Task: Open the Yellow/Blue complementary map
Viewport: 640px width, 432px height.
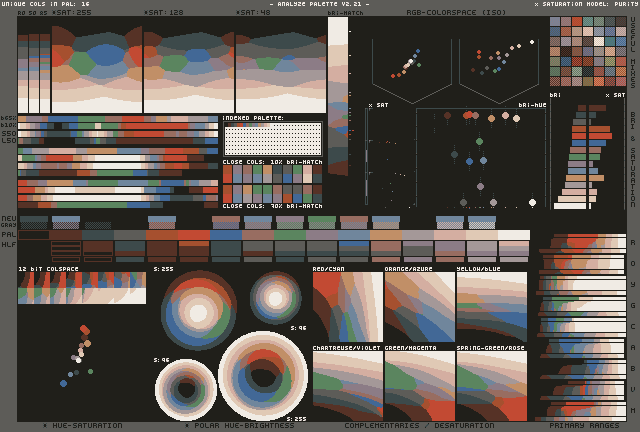Action: (x=492, y=307)
